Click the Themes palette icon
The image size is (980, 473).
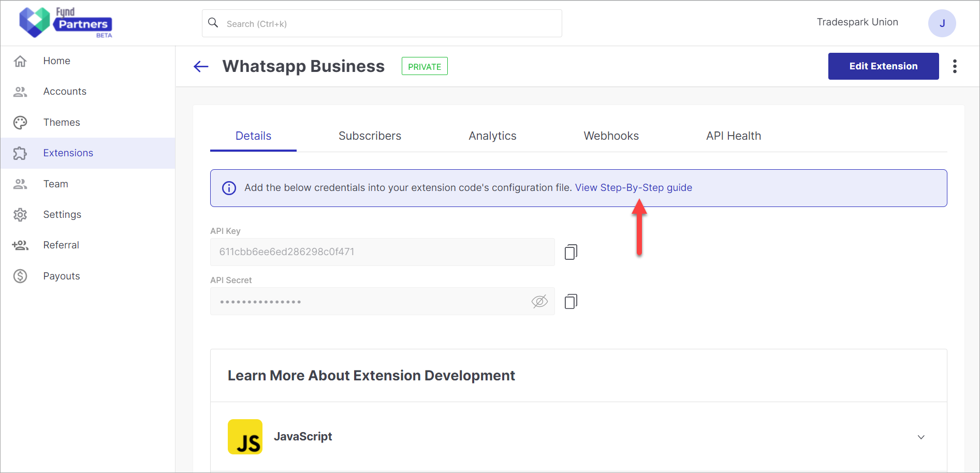[x=20, y=123]
